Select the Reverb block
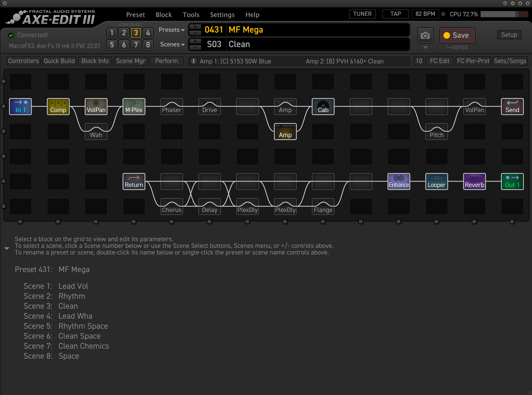This screenshot has width=532, height=395. coord(475,182)
